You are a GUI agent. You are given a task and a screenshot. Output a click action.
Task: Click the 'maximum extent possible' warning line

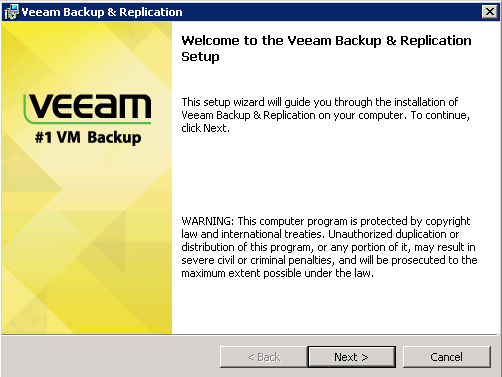coord(277,273)
